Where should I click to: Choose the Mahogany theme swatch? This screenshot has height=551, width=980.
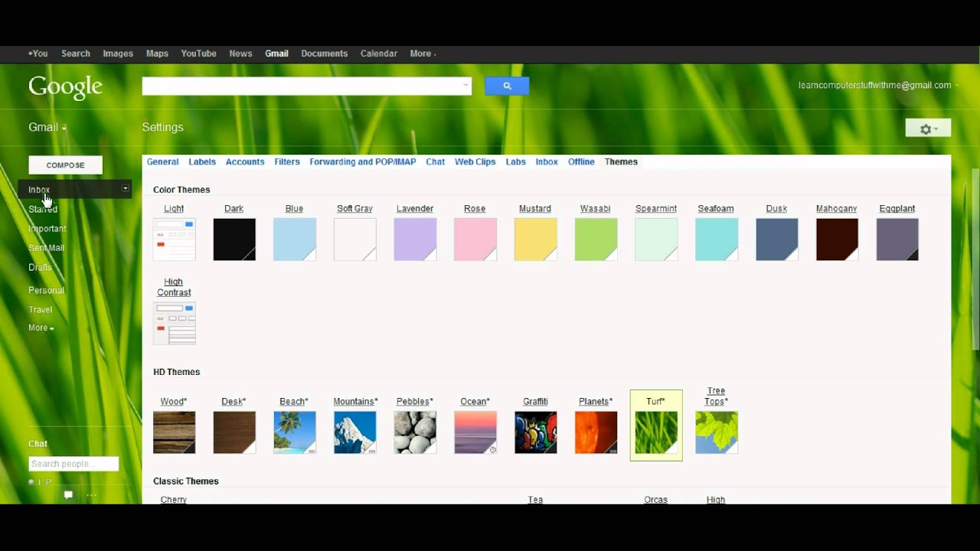coord(837,240)
